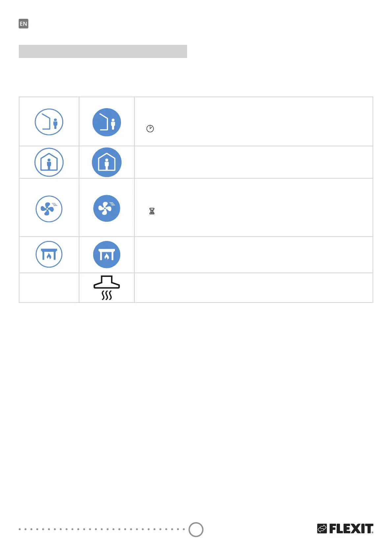The image size is (392, 555).
Task: Select the outlined Home mode icon
Action: tap(49, 162)
